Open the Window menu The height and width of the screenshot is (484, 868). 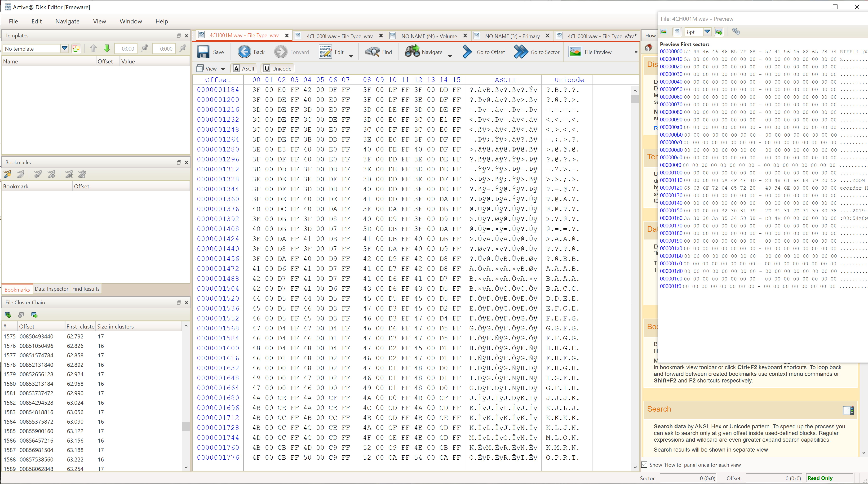[x=131, y=21]
